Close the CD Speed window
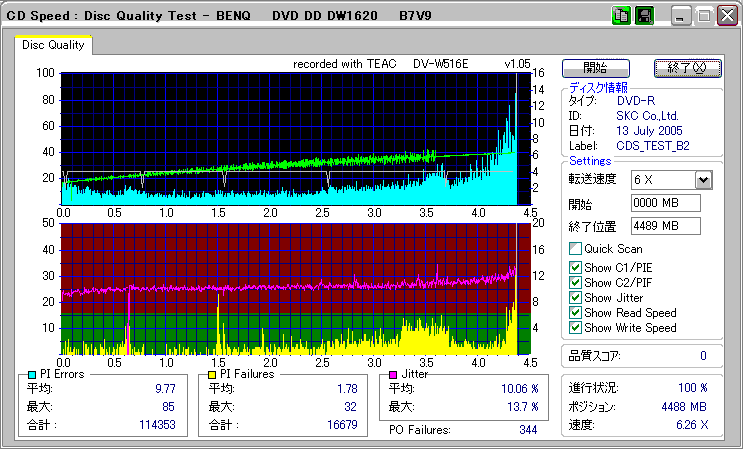Viewport: 743px width, 449px height. pos(727,16)
